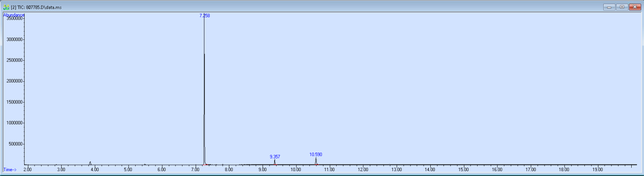Click the 1500000 abundance tick label
The width and height of the screenshot is (644, 176).
coord(15,102)
